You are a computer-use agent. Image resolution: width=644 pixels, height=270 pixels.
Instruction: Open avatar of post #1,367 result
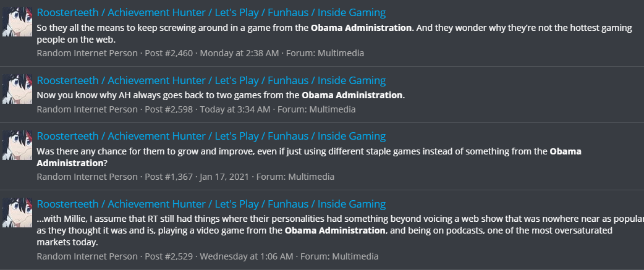[17, 145]
